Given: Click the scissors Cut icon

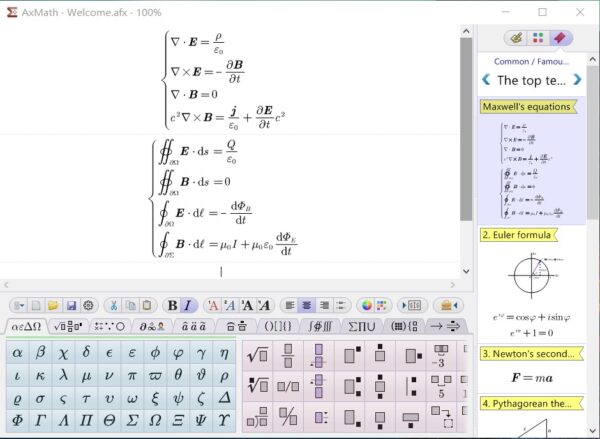Looking at the screenshot, I should coord(112,305).
